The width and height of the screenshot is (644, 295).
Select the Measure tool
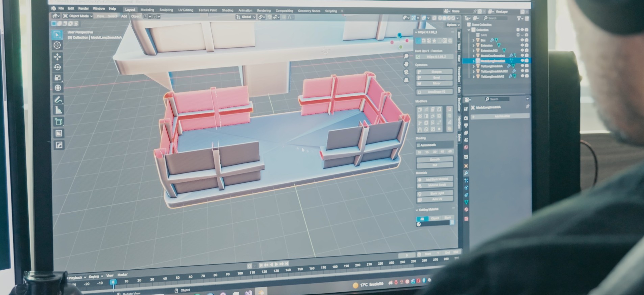click(x=58, y=110)
